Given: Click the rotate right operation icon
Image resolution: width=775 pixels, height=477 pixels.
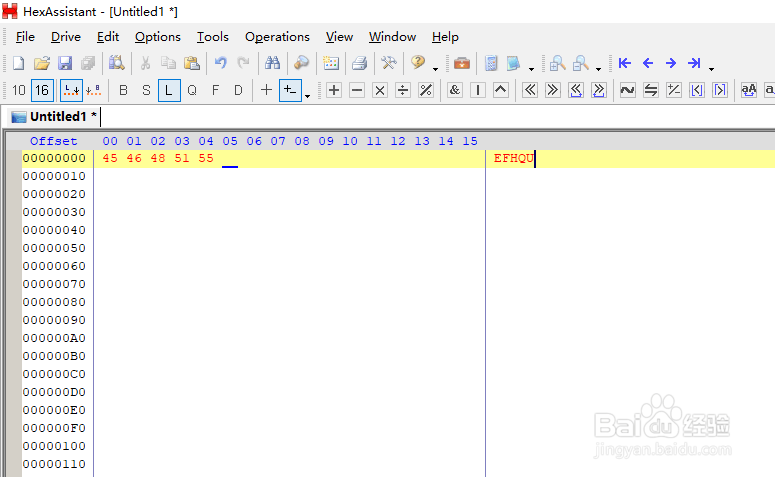Looking at the screenshot, I should [599, 90].
